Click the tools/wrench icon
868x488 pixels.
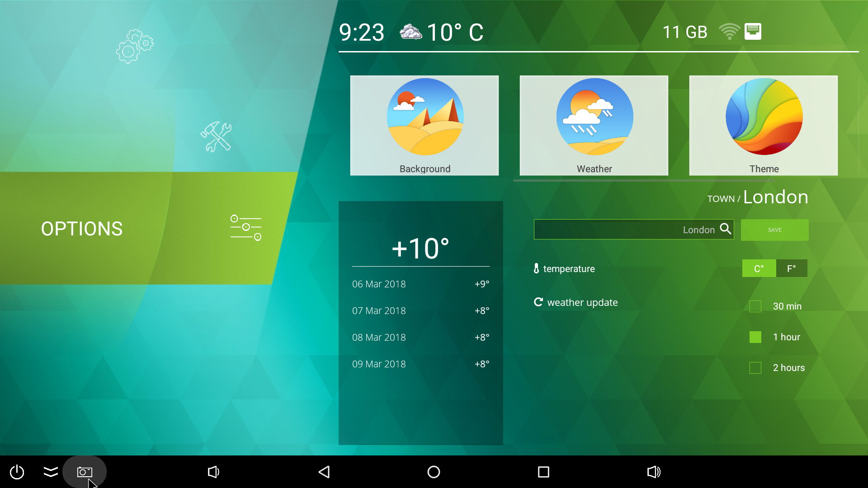coord(217,135)
